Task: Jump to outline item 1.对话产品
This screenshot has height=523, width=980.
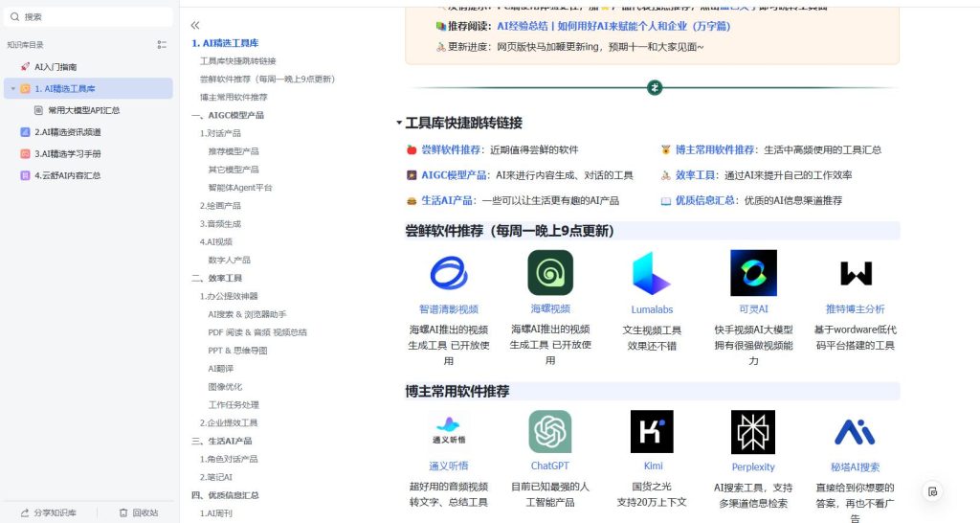Action: [220, 133]
